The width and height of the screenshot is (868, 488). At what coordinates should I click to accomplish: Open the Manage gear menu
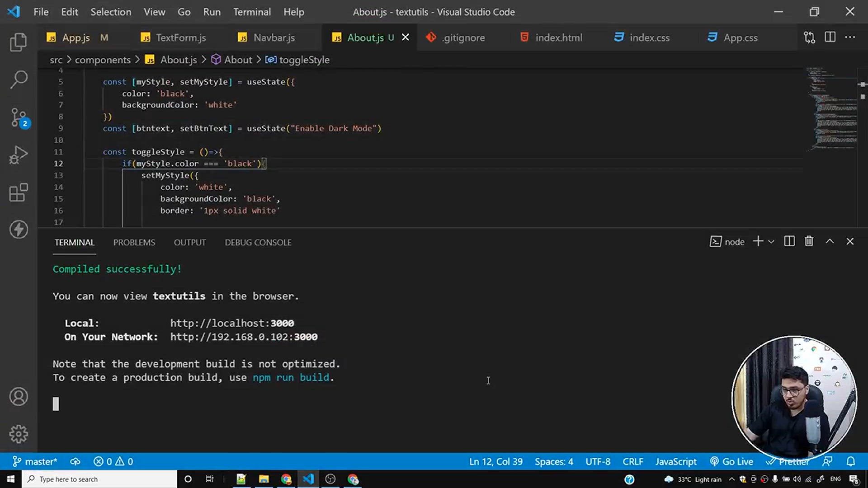(19, 434)
